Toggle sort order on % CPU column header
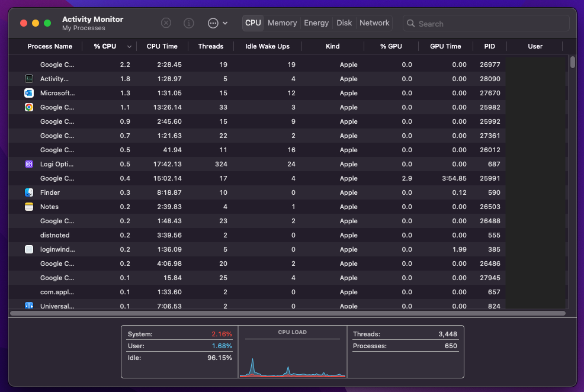 coord(109,47)
